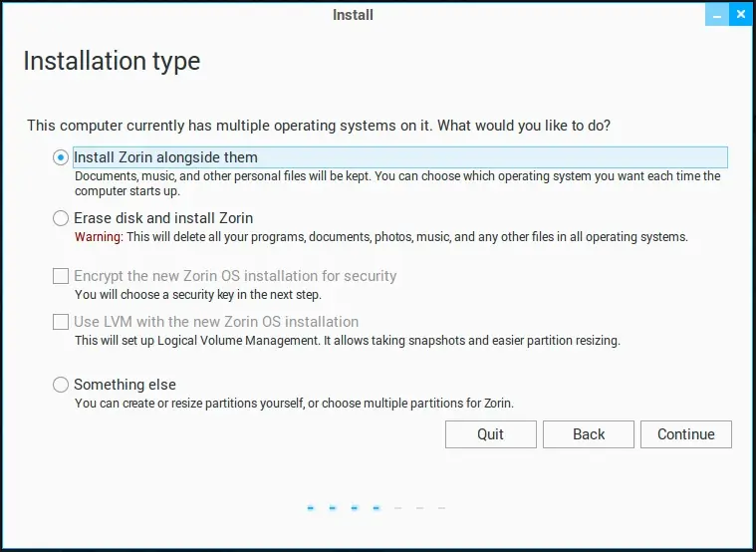Click the multiple operating systems question text

(319, 126)
